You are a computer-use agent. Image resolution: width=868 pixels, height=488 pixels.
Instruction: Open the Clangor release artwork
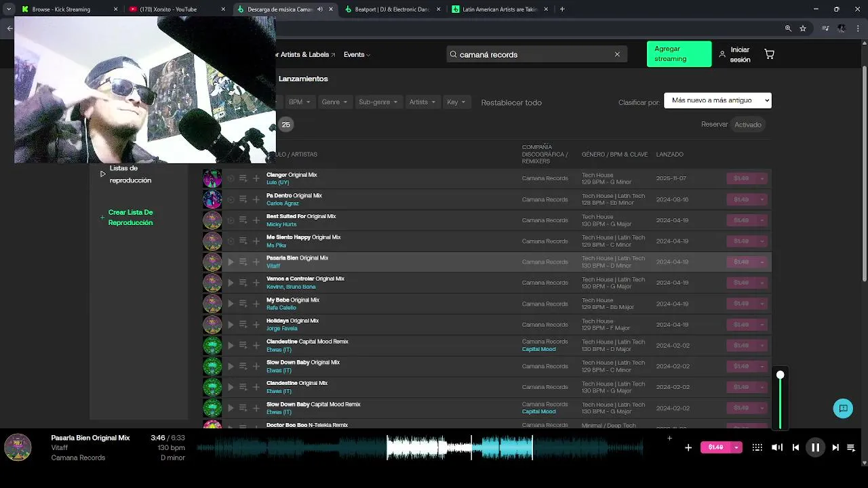coord(212,178)
